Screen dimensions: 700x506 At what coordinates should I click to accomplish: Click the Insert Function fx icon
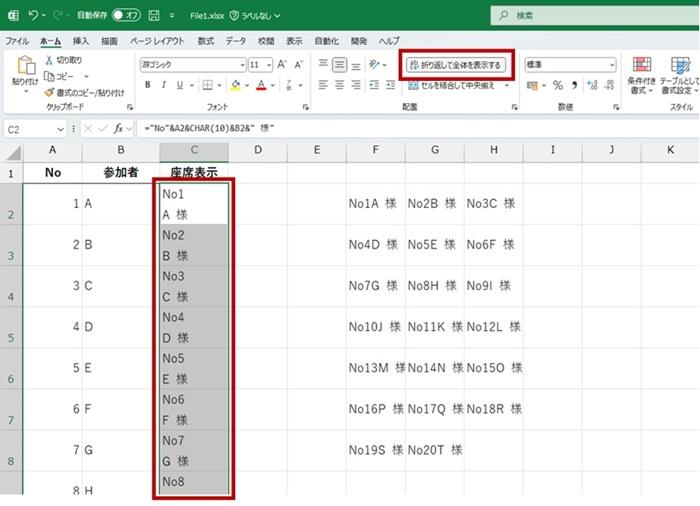[119, 128]
